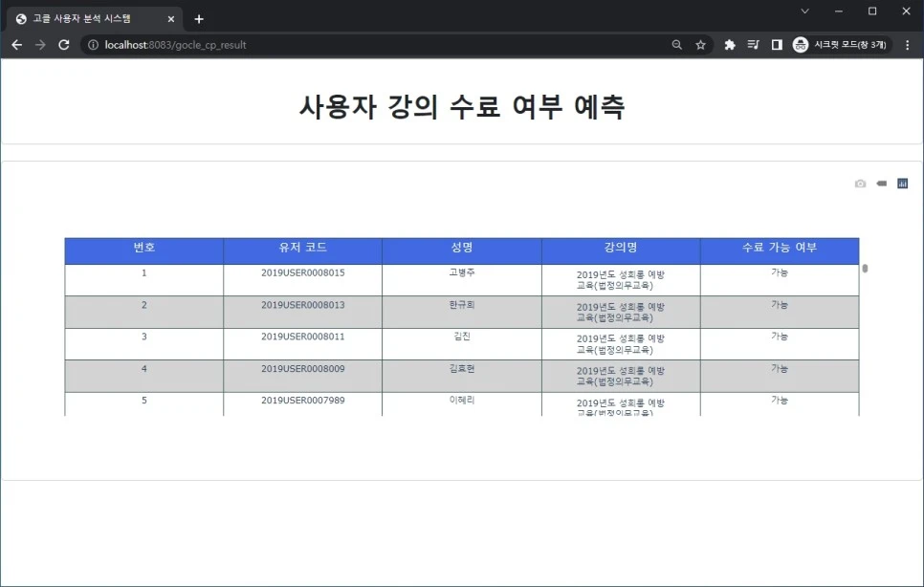This screenshot has height=587, width=924.
Task: Toggle the hover closest data tag icon
Action: pyautogui.click(x=882, y=184)
